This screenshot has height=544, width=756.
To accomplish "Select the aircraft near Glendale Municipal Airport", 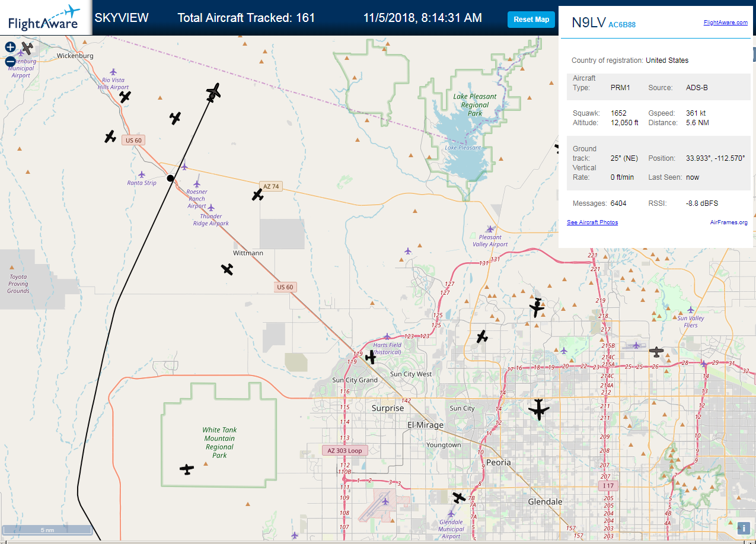I will 459,497.
